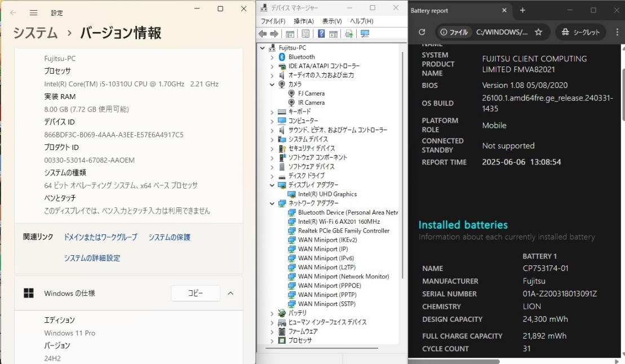Viewport: 625px width, 364px height.
Task: Expand the バッテリ category
Action: click(272, 313)
